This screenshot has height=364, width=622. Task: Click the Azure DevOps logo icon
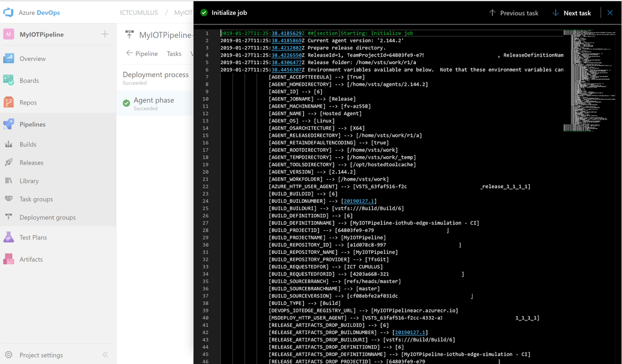(8, 12)
